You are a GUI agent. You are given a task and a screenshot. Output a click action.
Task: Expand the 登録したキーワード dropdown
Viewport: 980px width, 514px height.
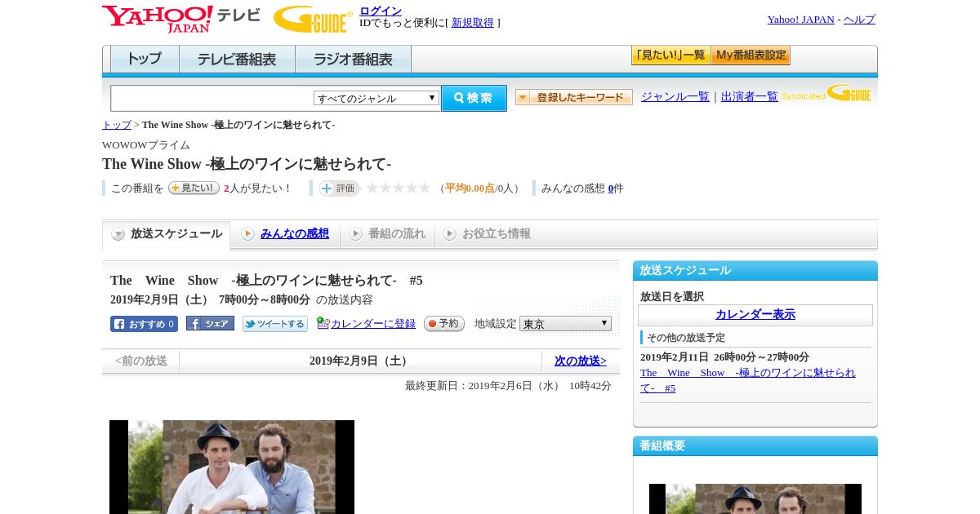tap(574, 97)
